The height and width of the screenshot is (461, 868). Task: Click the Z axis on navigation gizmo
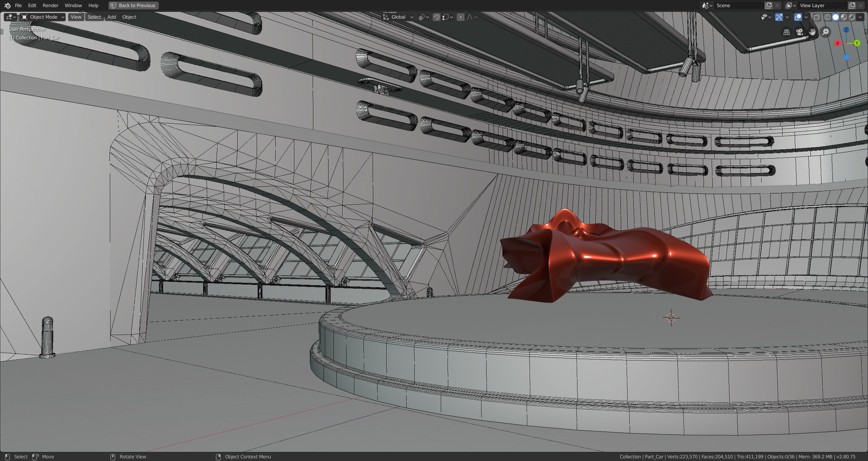point(846,30)
